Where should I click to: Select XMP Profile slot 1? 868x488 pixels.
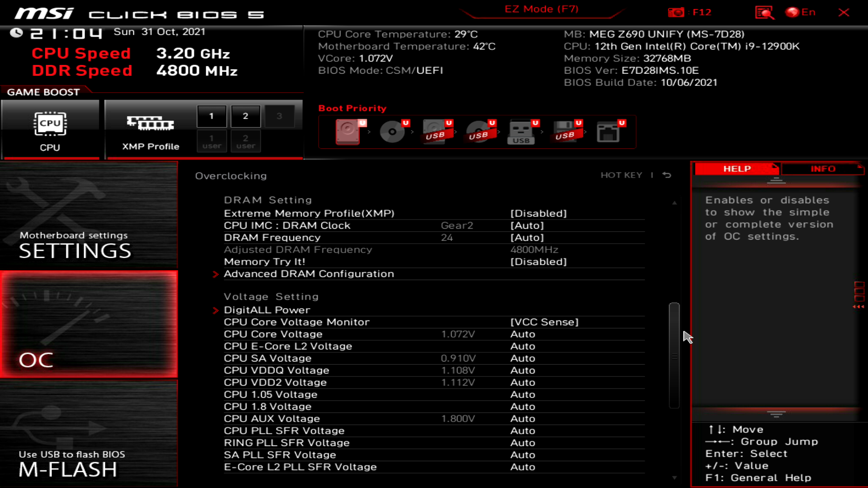click(x=211, y=116)
